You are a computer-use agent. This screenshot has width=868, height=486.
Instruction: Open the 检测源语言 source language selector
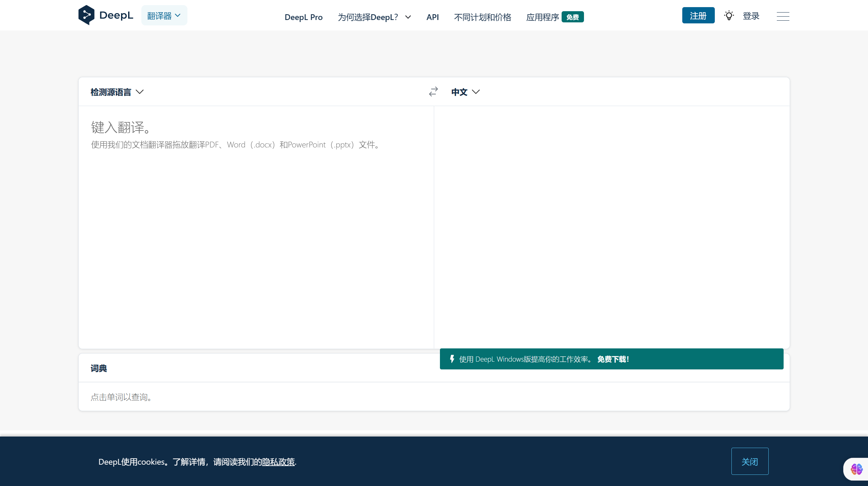click(x=117, y=92)
